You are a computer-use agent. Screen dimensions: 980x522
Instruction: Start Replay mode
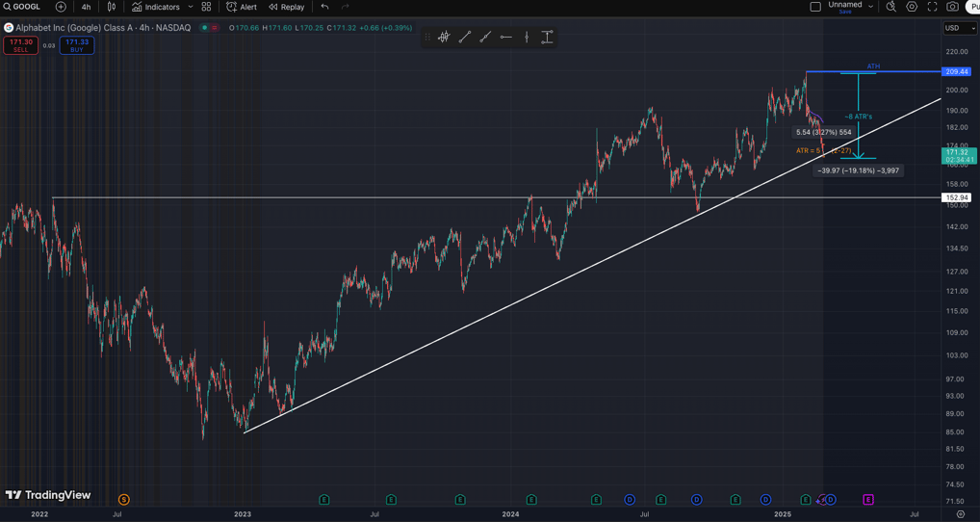(x=286, y=7)
